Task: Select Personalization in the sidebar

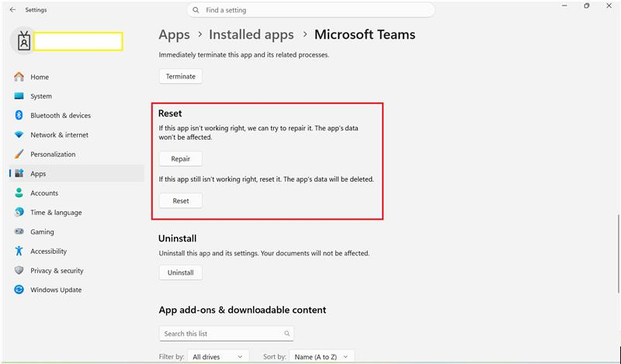Action: [x=77, y=154]
